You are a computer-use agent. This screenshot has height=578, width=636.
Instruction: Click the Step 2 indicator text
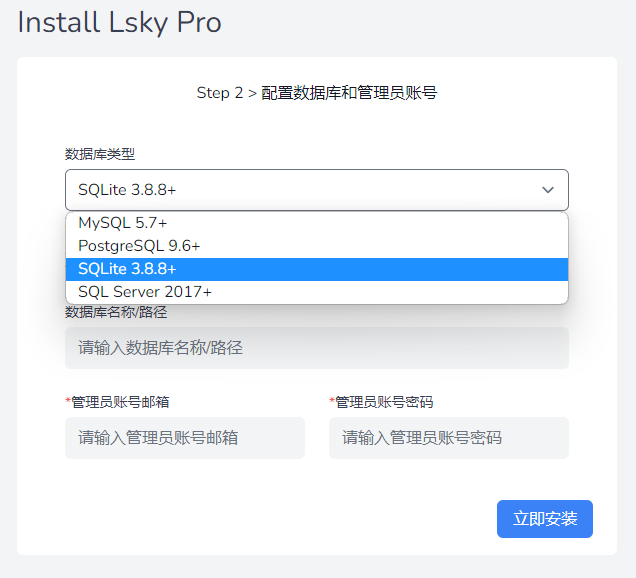point(219,93)
